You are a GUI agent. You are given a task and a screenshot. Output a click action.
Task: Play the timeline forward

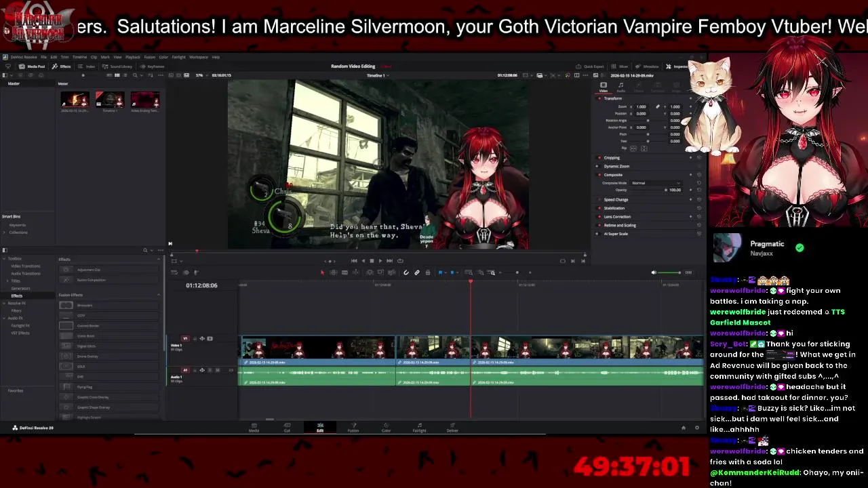(x=380, y=261)
